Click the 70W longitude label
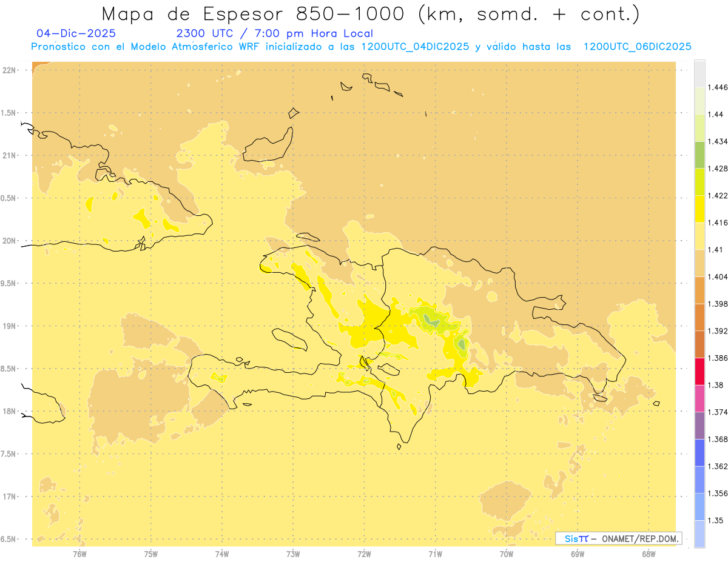This screenshot has width=728, height=562. 507,554
